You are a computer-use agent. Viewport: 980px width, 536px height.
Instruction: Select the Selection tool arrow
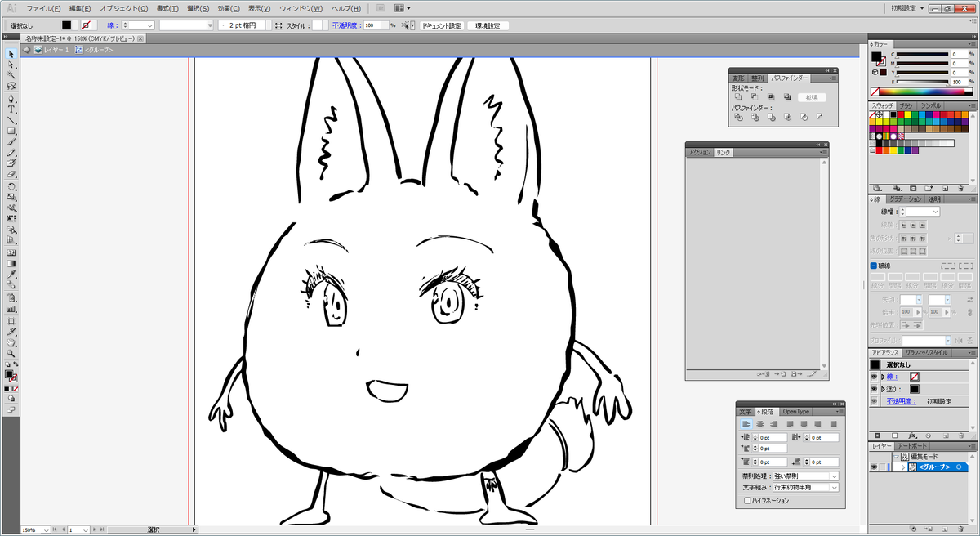coord(12,53)
